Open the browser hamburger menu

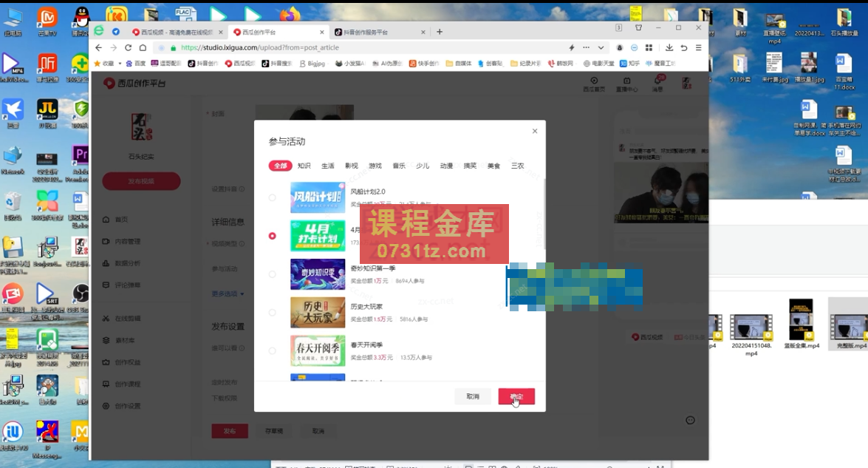[x=699, y=47]
